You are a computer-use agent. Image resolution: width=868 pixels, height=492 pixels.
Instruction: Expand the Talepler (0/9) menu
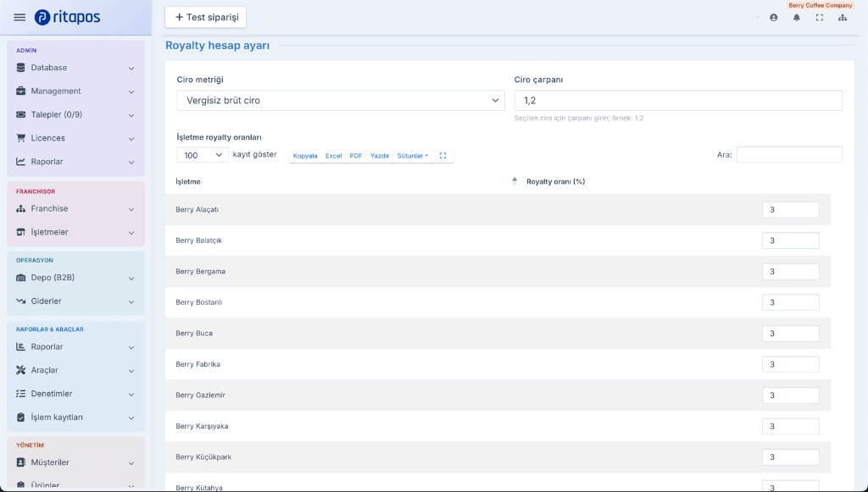point(75,114)
